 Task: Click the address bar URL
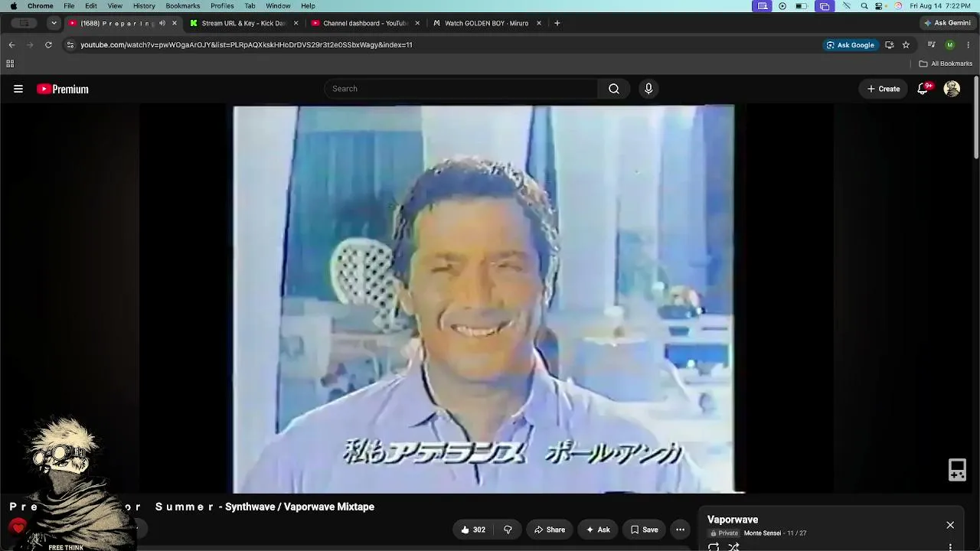247,45
